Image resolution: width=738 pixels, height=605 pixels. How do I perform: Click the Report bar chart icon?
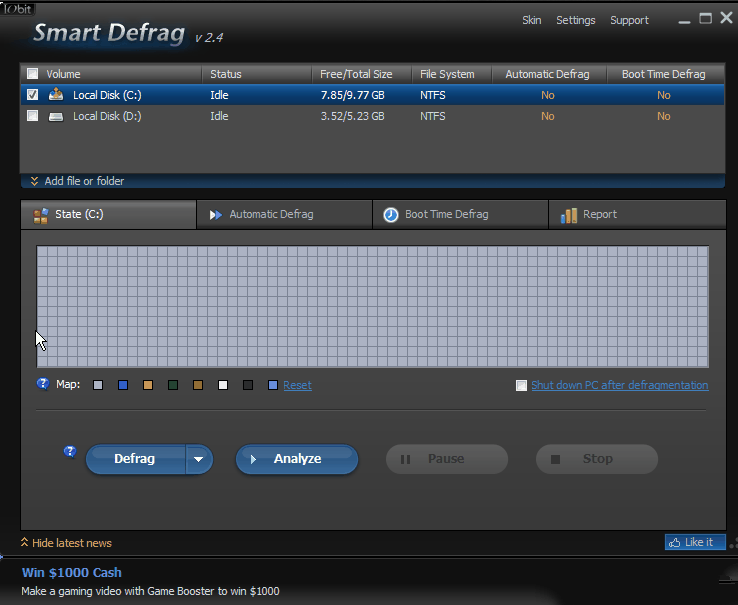coord(569,215)
